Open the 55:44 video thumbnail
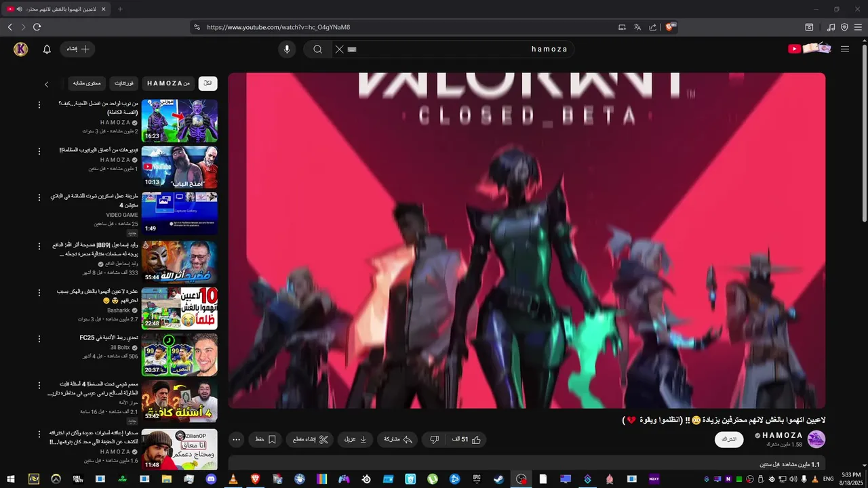The height and width of the screenshot is (488, 868). [180, 262]
